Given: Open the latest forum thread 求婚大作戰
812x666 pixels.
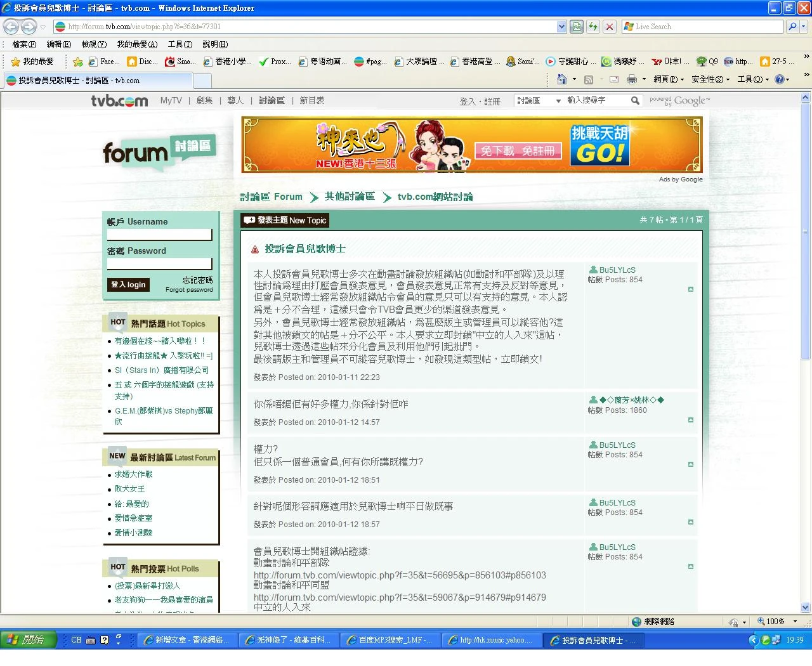Looking at the screenshot, I should [133, 474].
